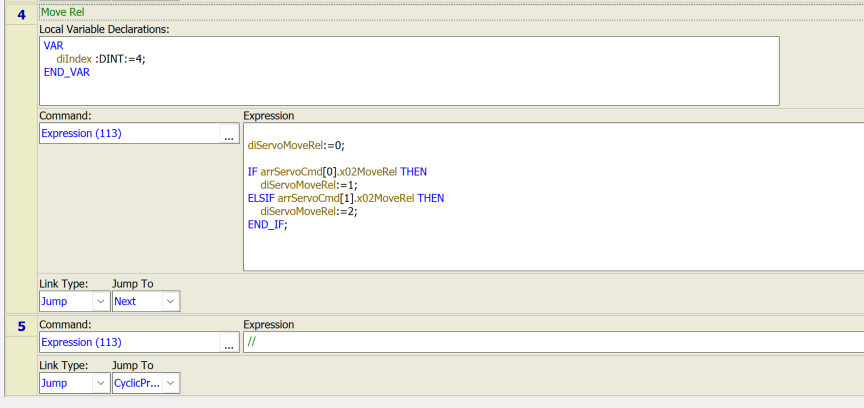Click the line diIndex :DINT:=4;

coord(101,59)
